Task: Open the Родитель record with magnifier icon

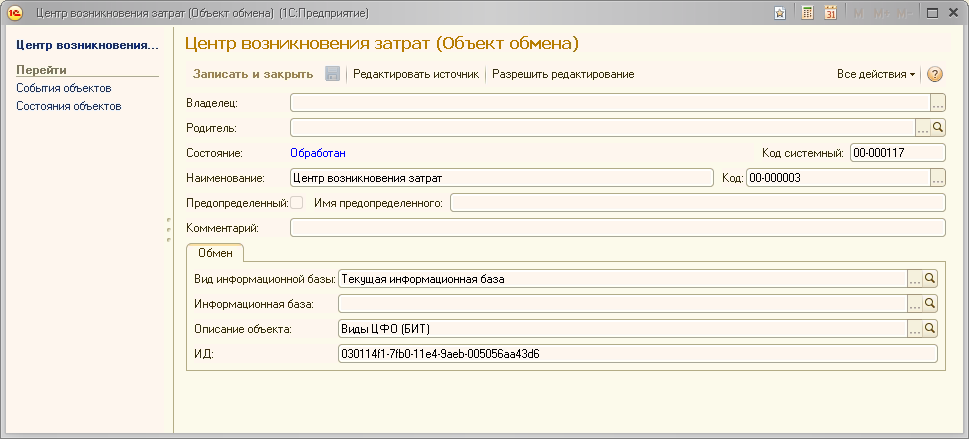Action: click(938, 127)
